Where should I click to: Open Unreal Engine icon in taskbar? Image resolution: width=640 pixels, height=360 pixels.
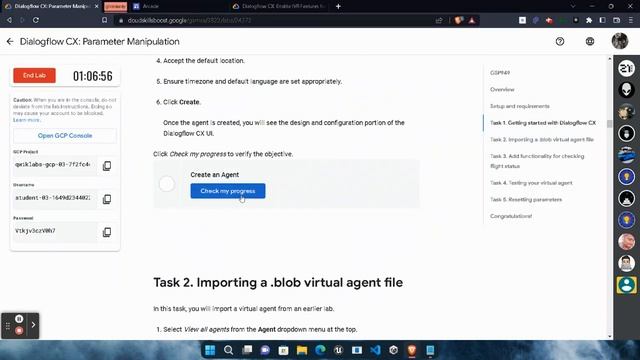click(x=338, y=350)
